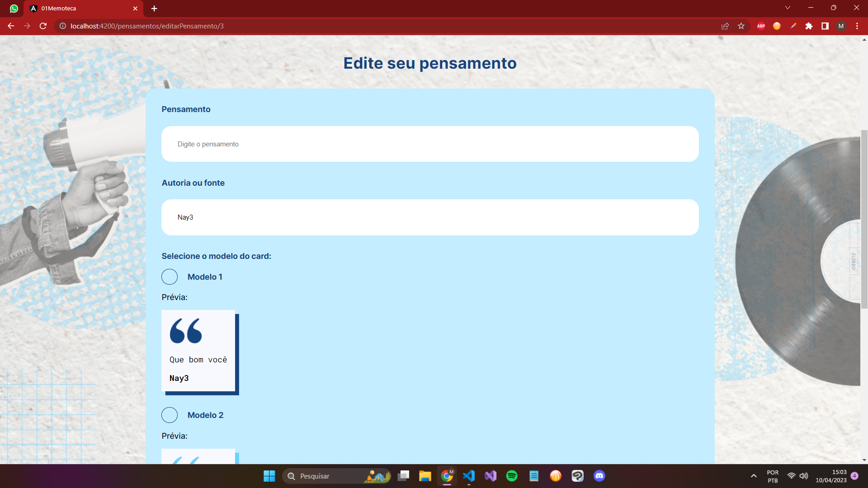Open the extensions puzzle menu
The height and width of the screenshot is (488, 868).
tap(809, 26)
